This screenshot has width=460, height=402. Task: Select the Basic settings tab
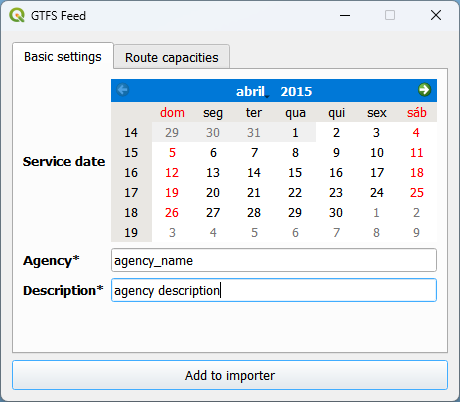63,57
